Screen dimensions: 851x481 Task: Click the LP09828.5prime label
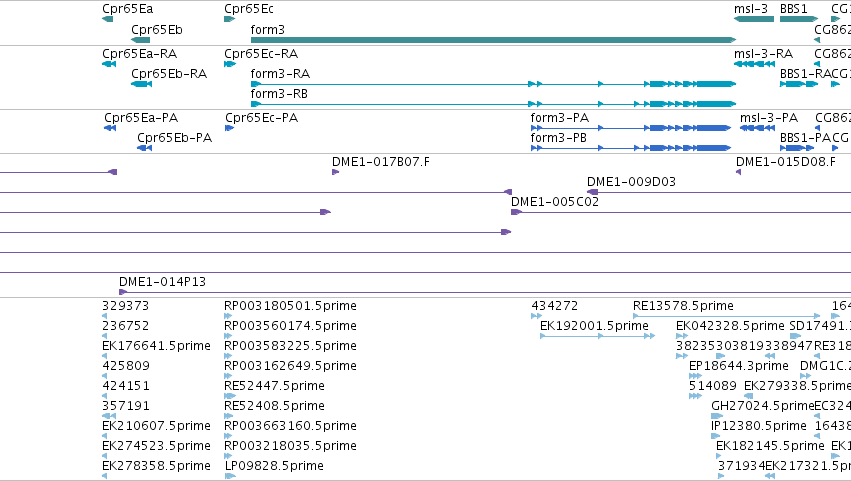[x=274, y=466]
